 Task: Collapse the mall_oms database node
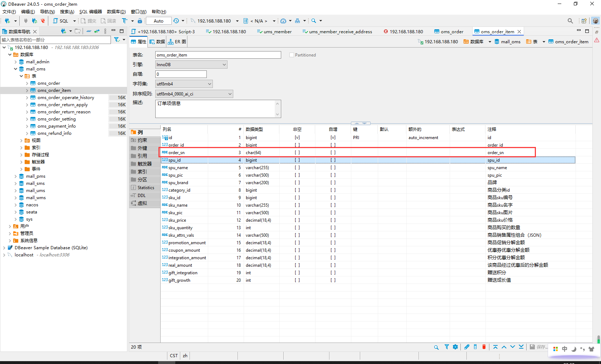[15, 69]
